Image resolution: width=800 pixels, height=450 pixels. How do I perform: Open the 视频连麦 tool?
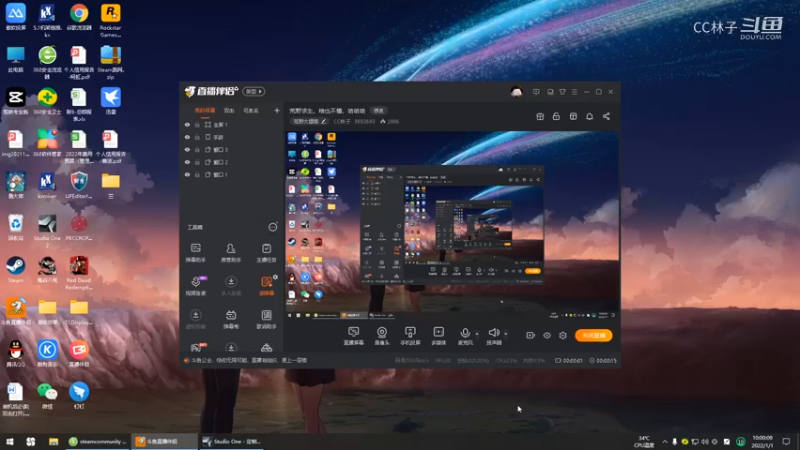click(196, 286)
